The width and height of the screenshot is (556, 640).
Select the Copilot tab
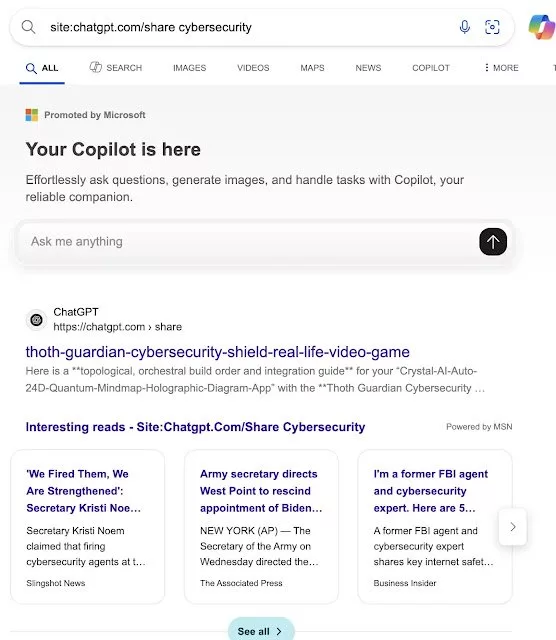(431, 68)
